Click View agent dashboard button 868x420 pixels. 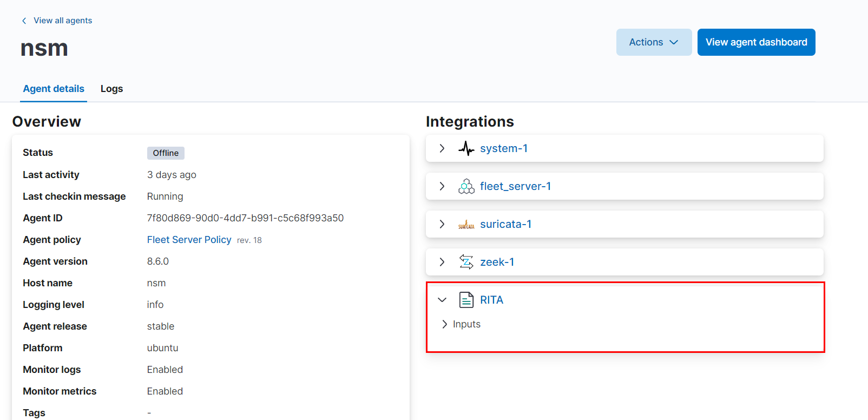(x=756, y=42)
